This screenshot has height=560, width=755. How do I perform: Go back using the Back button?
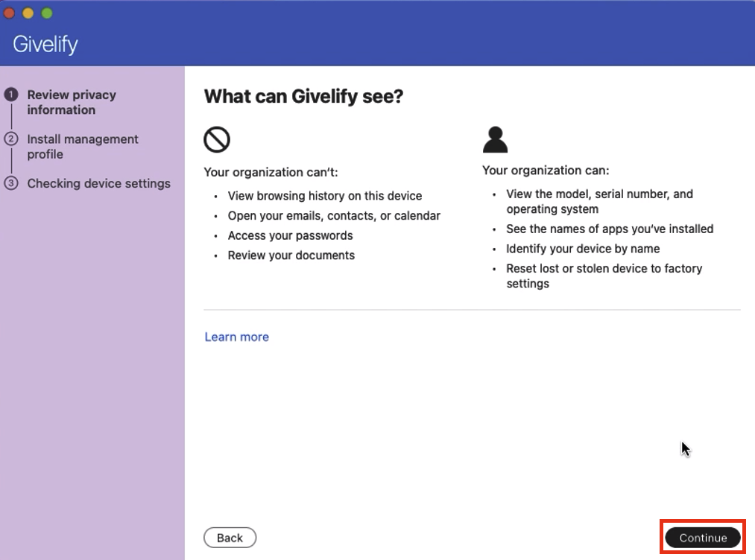pyautogui.click(x=230, y=538)
